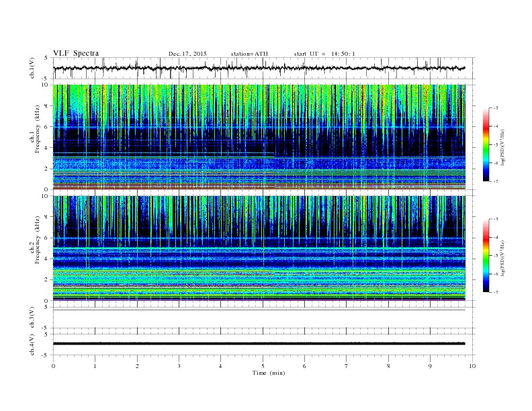Click the "8" time axis tick label

(388, 366)
